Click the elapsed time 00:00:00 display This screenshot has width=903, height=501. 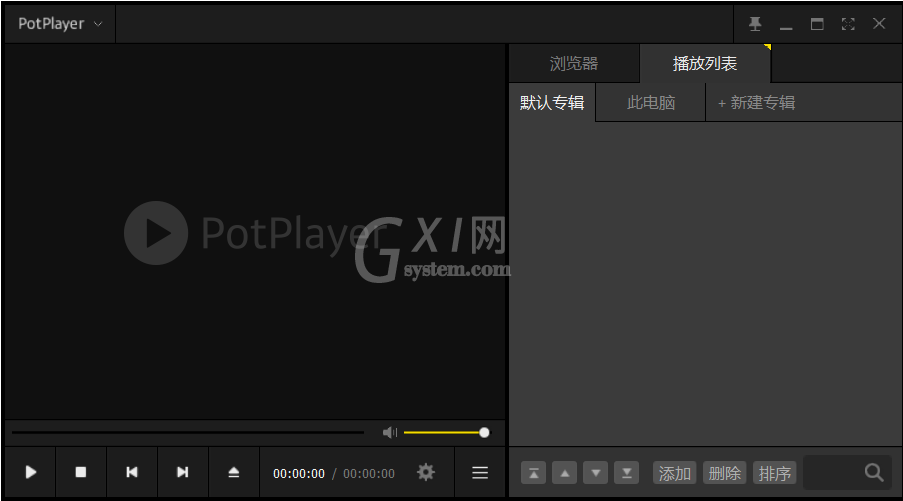[x=299, y=473]
